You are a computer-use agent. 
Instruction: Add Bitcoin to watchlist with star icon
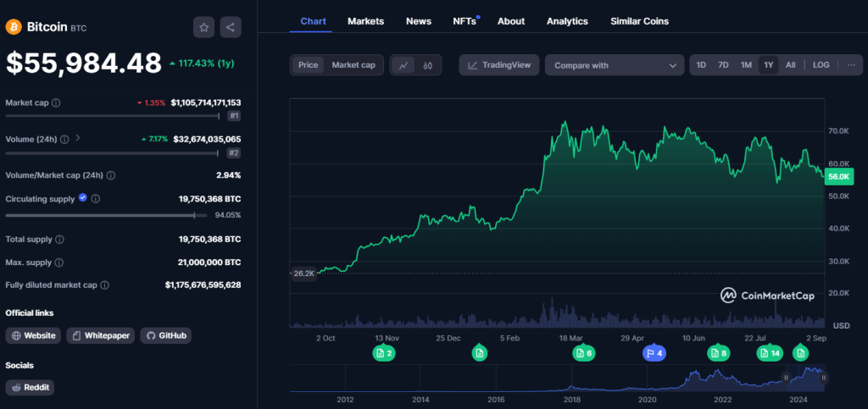pos(203,27)
